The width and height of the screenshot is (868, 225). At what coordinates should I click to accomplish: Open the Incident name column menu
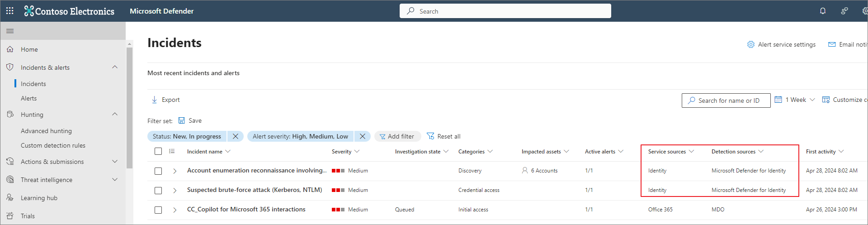(228, 151)
